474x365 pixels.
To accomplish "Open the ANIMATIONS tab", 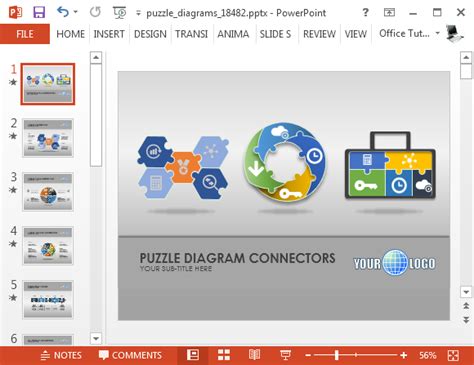I will [233, 34].
